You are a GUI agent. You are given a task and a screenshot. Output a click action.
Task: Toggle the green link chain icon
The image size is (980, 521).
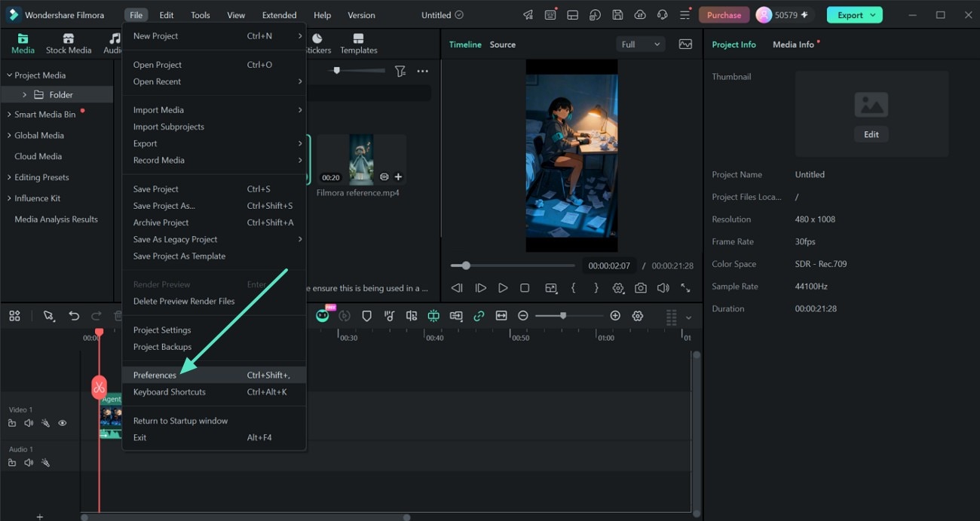pyautogui.click(x=479, y=316)
